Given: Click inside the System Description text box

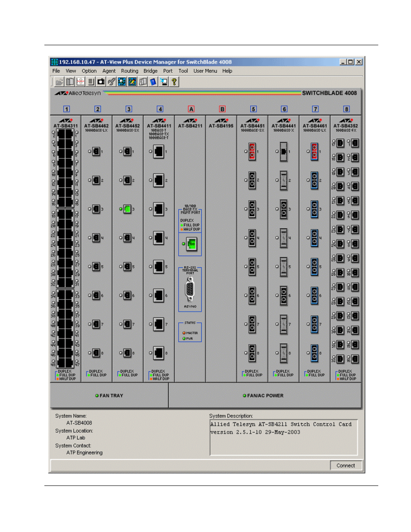Looking at the screenshot, I should tap(284, 438).
